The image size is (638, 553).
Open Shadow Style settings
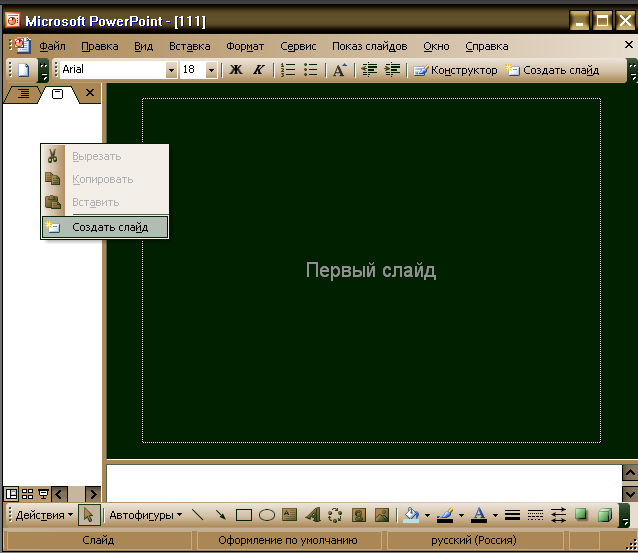(x=581, y=514)
